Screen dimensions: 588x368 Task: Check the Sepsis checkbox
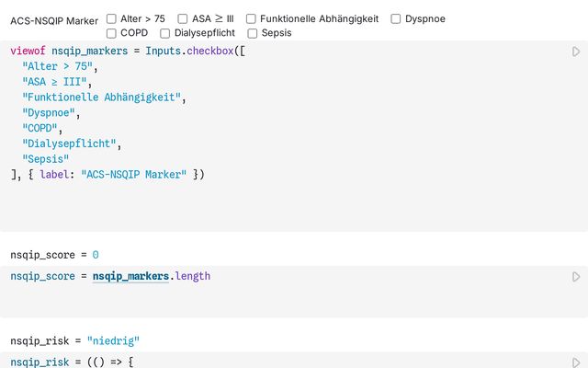[x=252, y=33]
